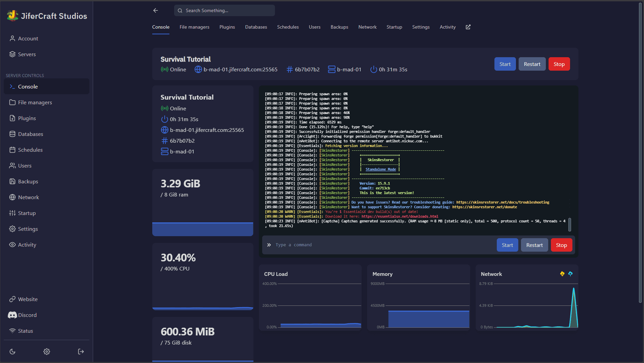Open the Startup tab
Viewport: 644px width, 363px height.
(394, 27)
